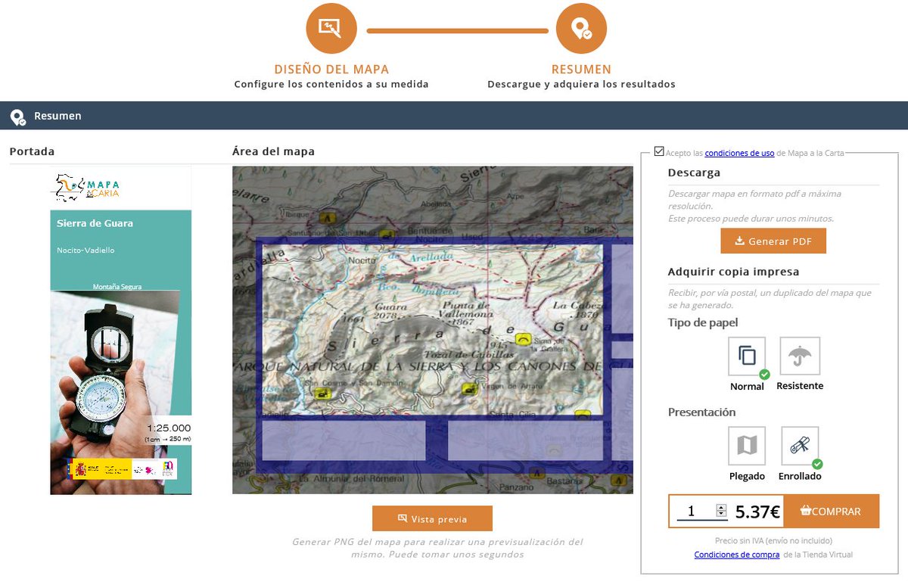The height and width of the screenshot is (588, 908).
Task: Click the COMPRAR button
Action: point(831,511)
